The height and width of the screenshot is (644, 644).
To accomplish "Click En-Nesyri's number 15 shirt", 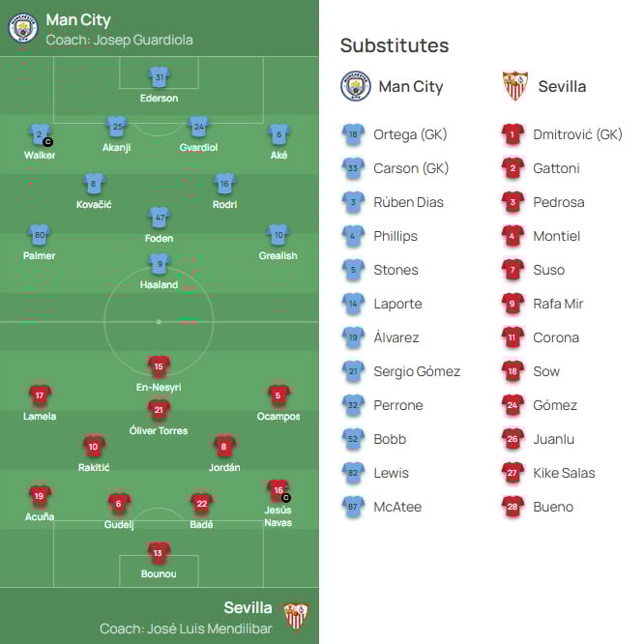I will coord(159,366).
